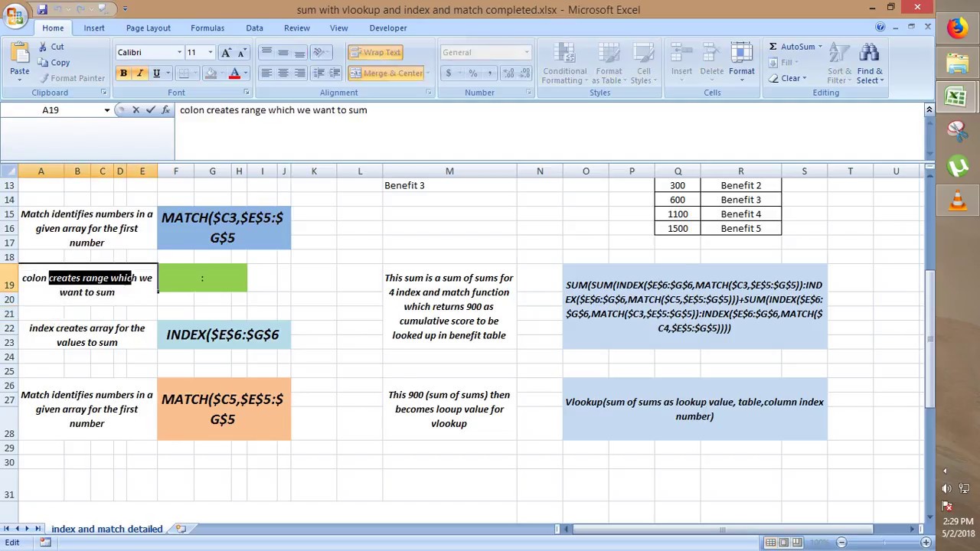Select cell with INDEX($E$6:$G$6 formula
Screen dimensions: 980x551
tap(224, 334)
